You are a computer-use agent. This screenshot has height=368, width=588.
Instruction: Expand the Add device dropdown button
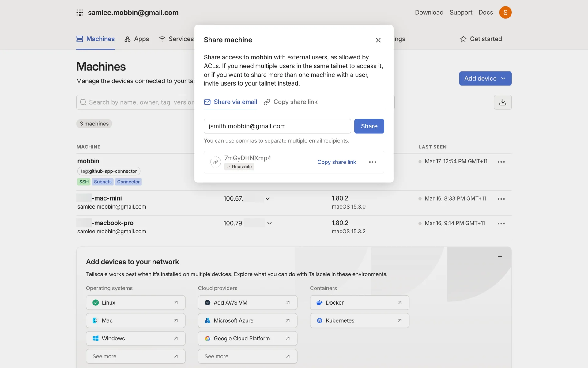click(485, 79)
